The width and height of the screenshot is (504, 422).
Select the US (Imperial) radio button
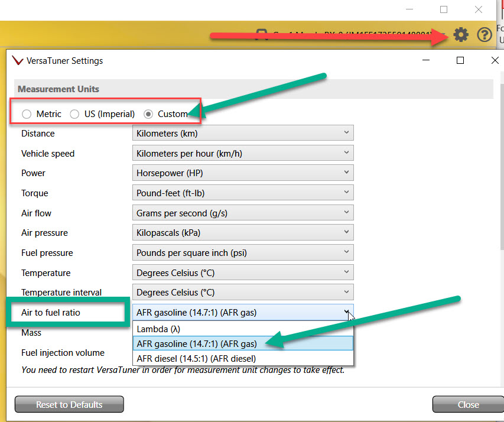pos(75,114)
